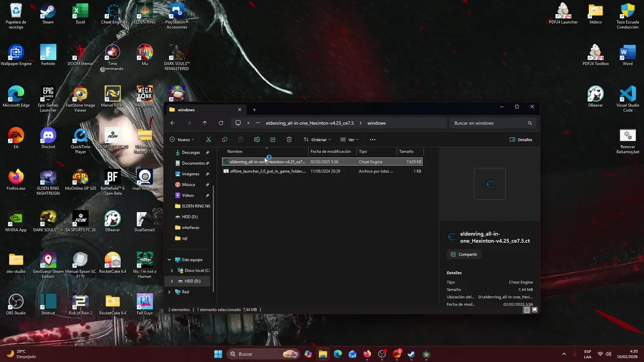Open the Recycle Bin (Papelera de reciclaje)
644x362 pixels.
coord(16,16)
